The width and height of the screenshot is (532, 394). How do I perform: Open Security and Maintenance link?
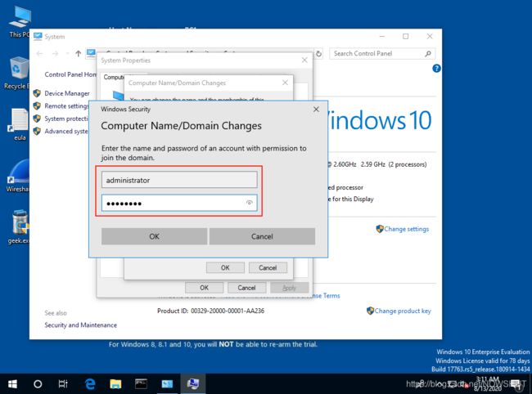(x=81, y=325)
